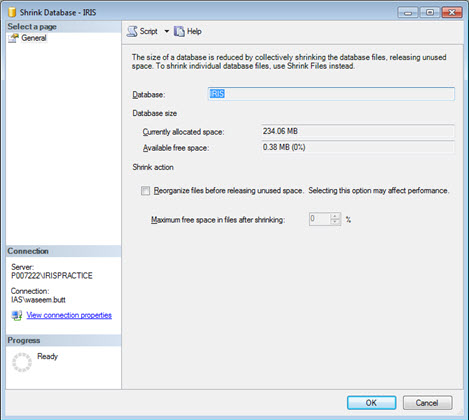This screenshot has width=469, height=420.
Task: Increase maximum free space with up arrow
Action: coord(335,216)
